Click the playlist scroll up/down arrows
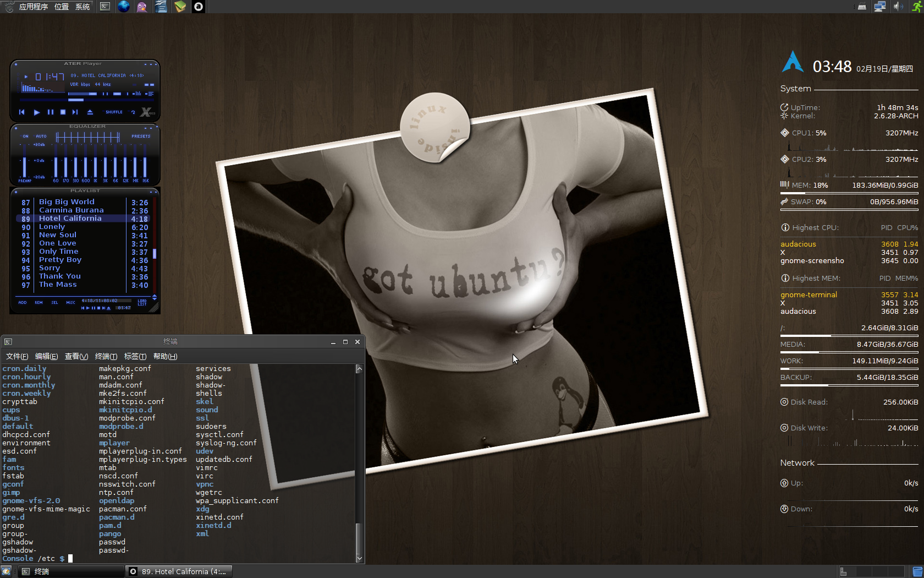The height and width of the screenshot is (578, 924). tap(155, 298)
